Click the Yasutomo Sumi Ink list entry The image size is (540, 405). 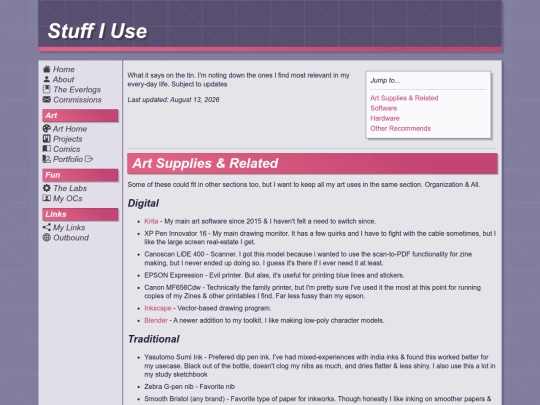320,366
